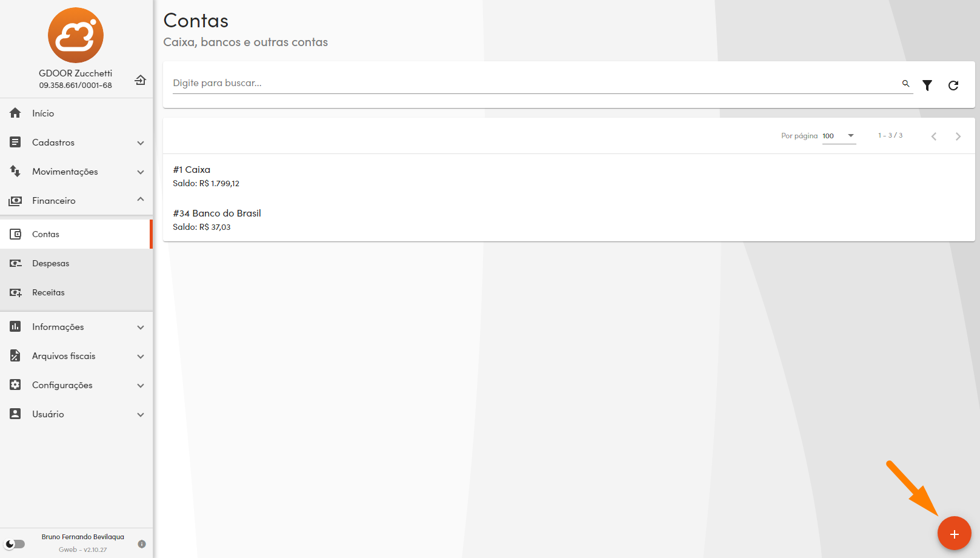Click the Informações chart icon

pyautogui.click(x=15, y=326)
